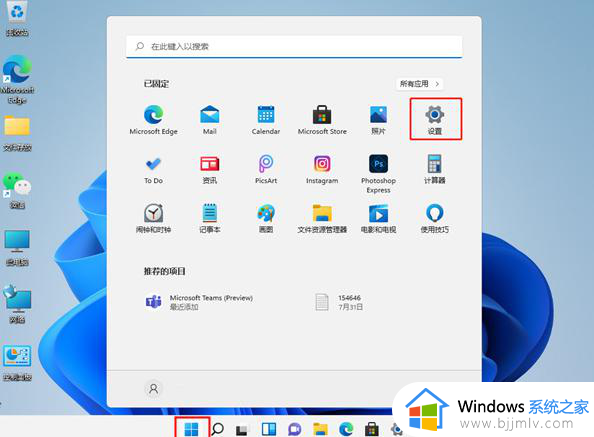
Task: Launch 电影和电视 Movies & TV
Action: (378, 218)
